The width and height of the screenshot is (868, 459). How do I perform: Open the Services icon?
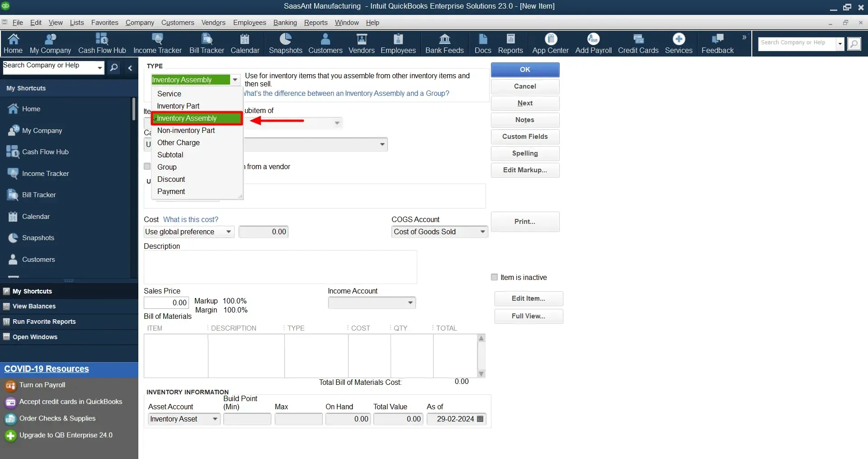click(x=678, y=44)
